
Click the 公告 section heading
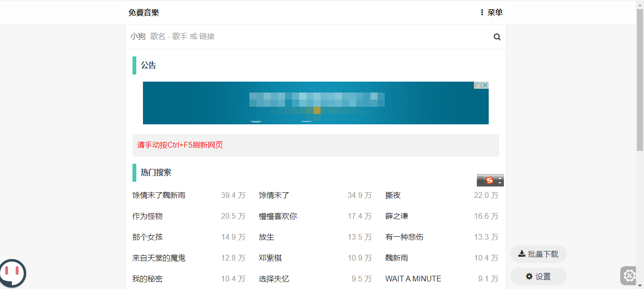coord(148,65)
